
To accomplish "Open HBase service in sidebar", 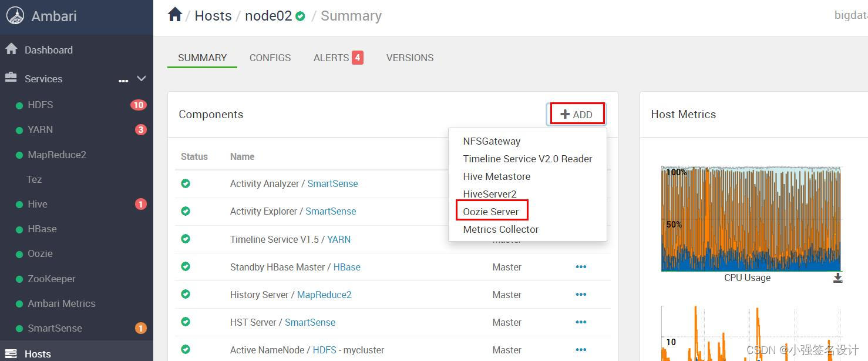I will tap(42, 229).
